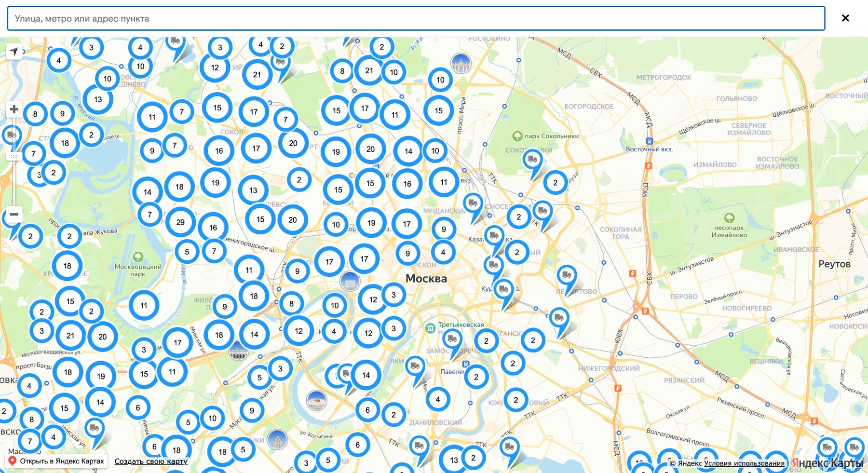
Task: Click the geolocation arrow icon
Action: click(14, 52)
